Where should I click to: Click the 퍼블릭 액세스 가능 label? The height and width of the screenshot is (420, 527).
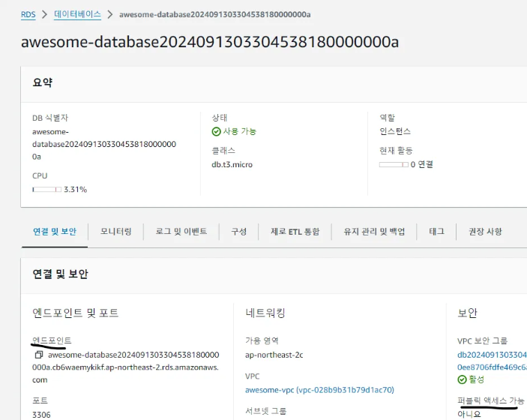click(x=491, y=400)
